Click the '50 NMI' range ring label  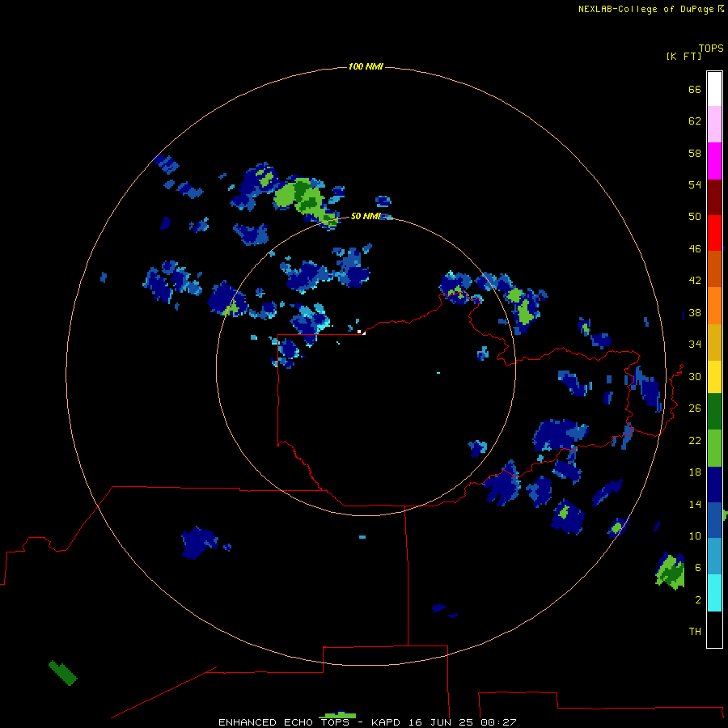(x=366, y=216)
